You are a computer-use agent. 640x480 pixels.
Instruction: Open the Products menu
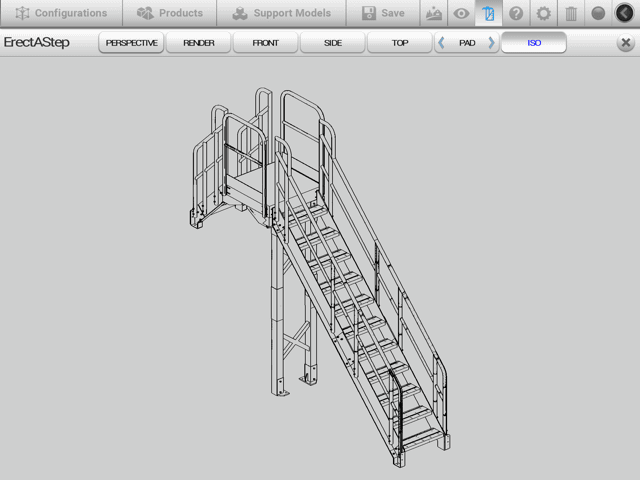point(170,13)
